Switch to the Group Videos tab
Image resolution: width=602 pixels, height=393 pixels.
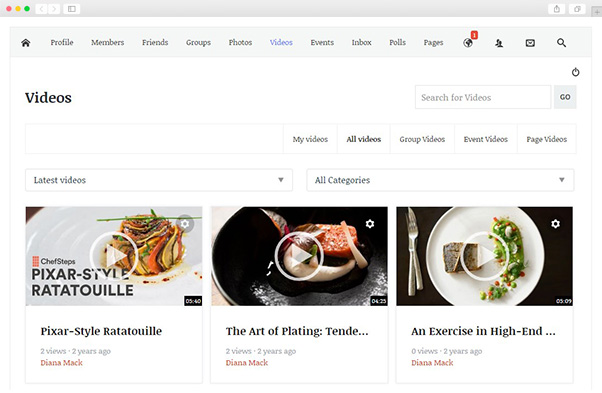click(422, 139)
